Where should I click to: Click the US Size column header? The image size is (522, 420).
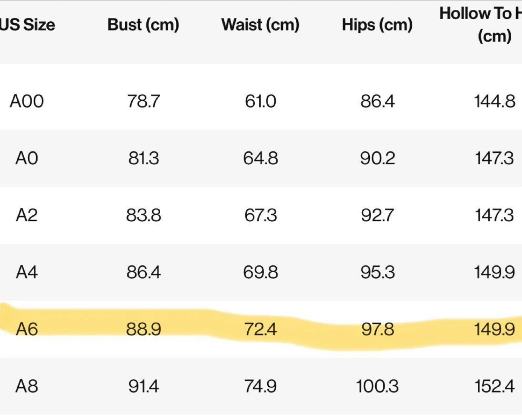point(28,25)
